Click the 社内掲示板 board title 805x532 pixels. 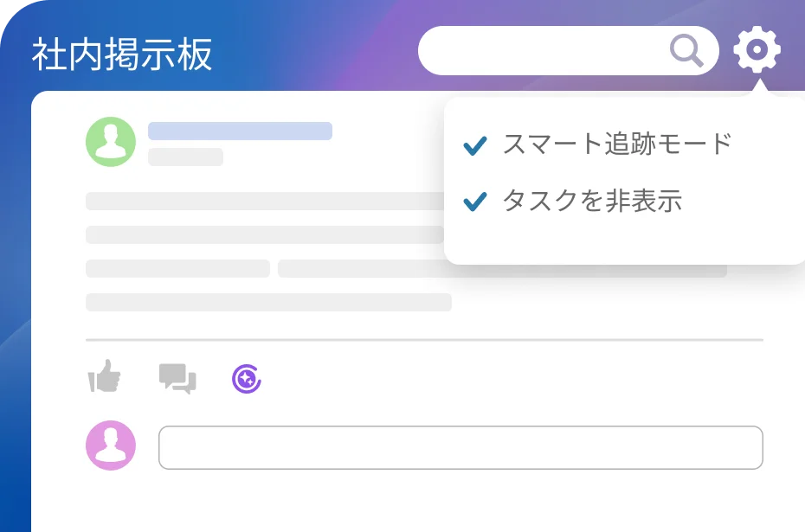[x=122, y=54]
